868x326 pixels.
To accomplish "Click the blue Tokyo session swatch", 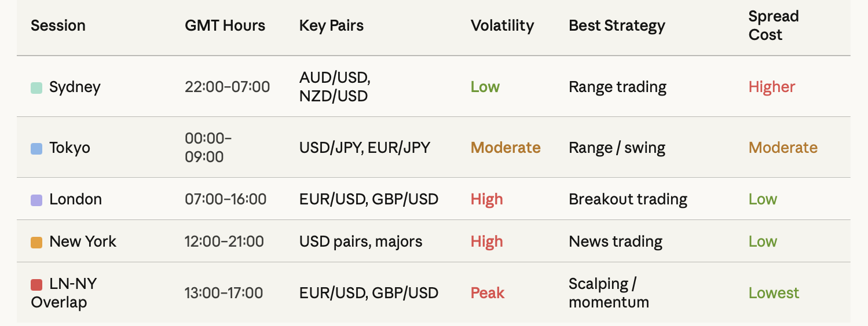I will [x=36, y=149].
